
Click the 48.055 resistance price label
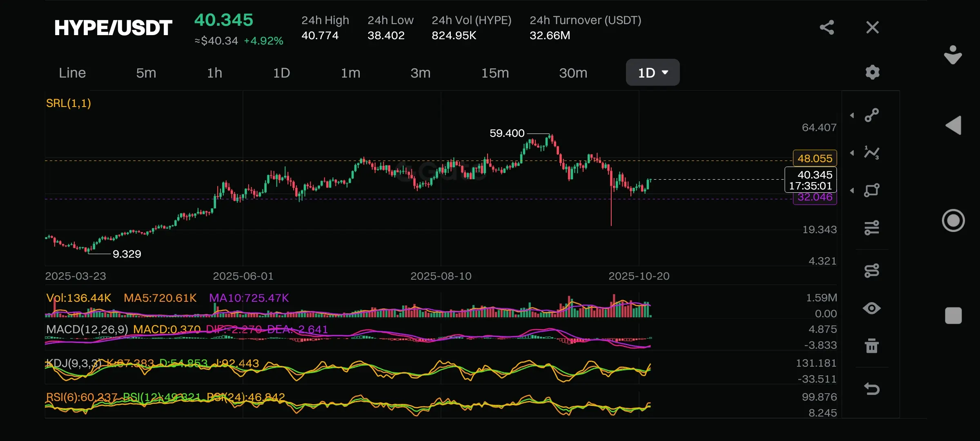click(815, 158)
